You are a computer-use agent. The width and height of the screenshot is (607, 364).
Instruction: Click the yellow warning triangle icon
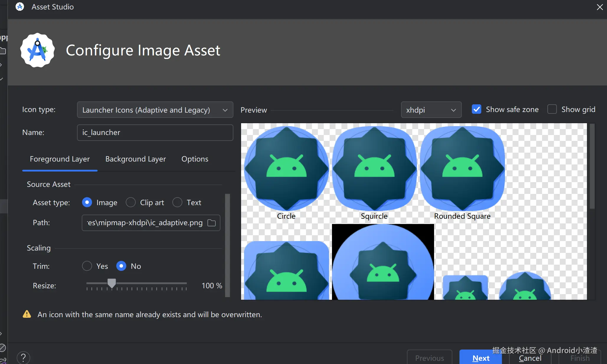click(x=27, y=314)
